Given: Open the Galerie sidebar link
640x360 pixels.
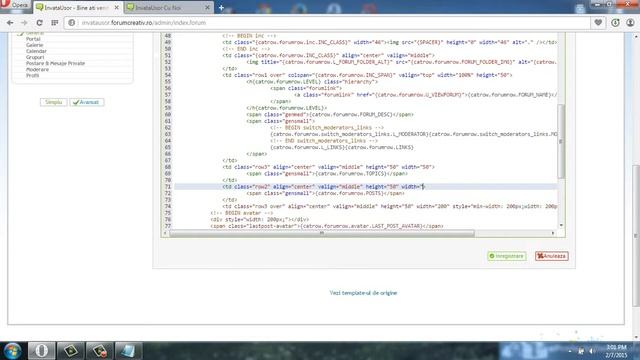Looking at the screenshot, I should point(34,45).
